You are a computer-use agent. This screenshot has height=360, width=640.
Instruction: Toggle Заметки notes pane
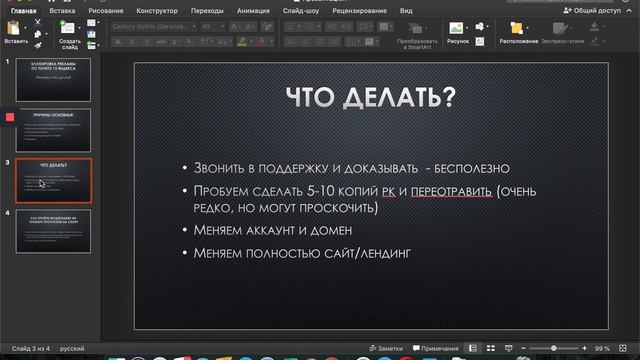(386, 349)
